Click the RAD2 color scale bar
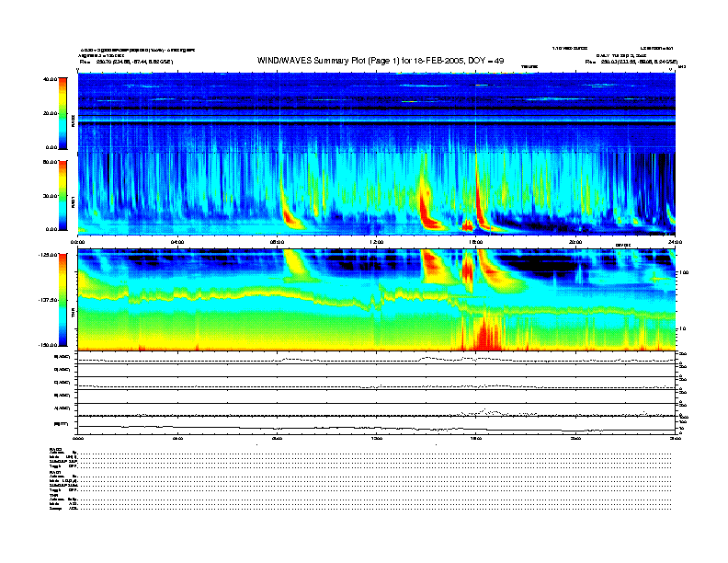 (x=63, y=113)
